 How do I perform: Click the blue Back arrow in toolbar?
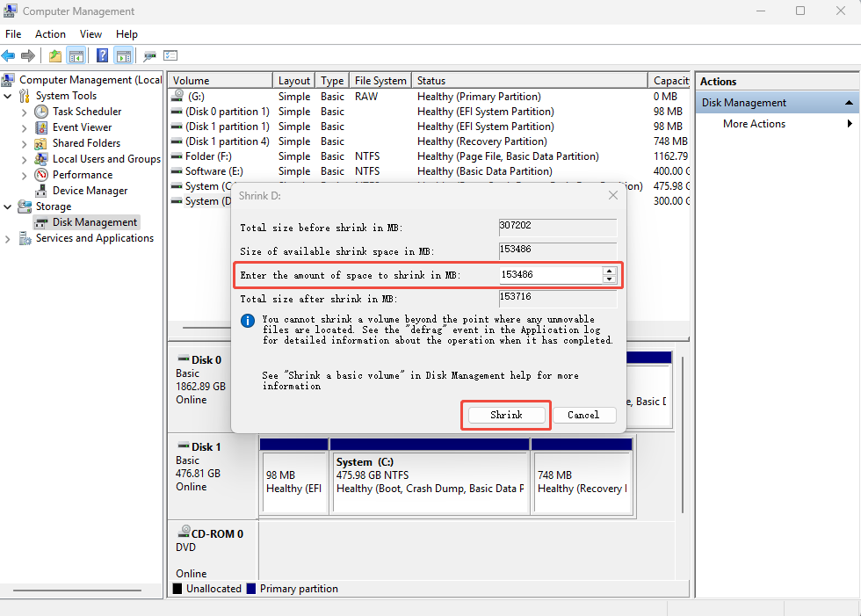tap(9, 56)
